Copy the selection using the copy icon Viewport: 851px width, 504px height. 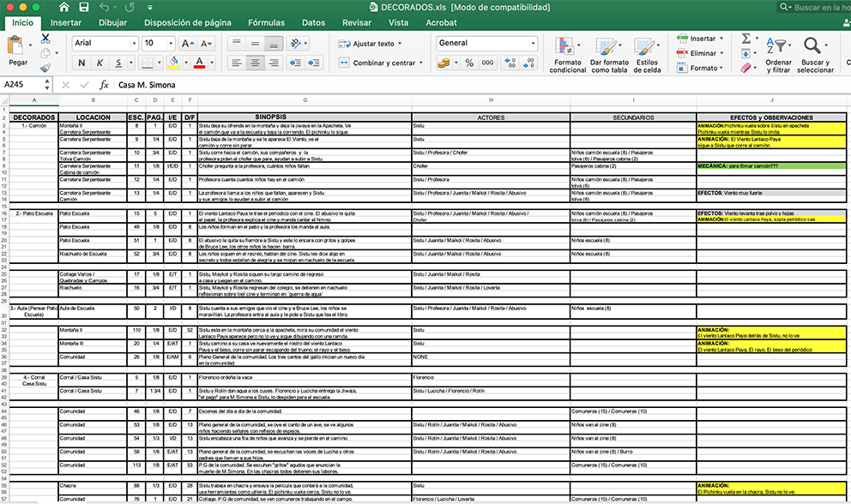click(x=45, y=52)
